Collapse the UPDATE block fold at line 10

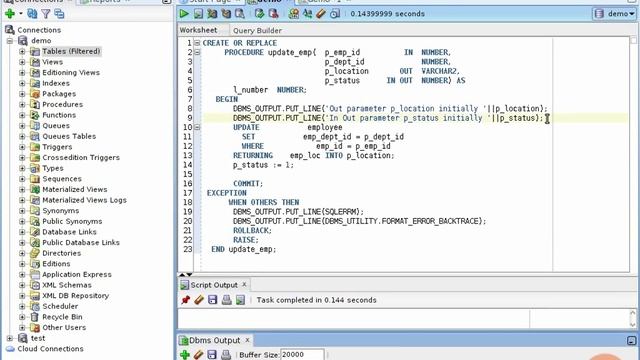197,127
